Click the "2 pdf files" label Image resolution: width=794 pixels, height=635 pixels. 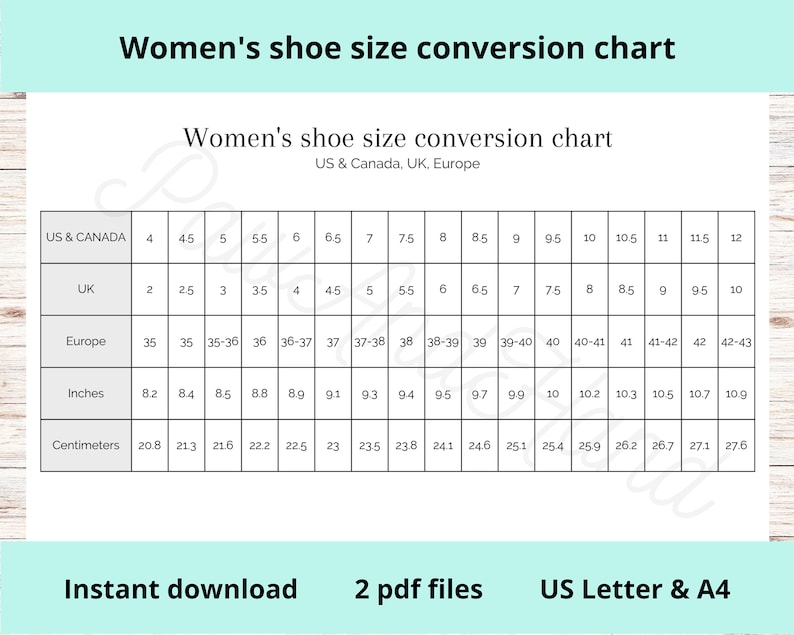coord(418,589)
